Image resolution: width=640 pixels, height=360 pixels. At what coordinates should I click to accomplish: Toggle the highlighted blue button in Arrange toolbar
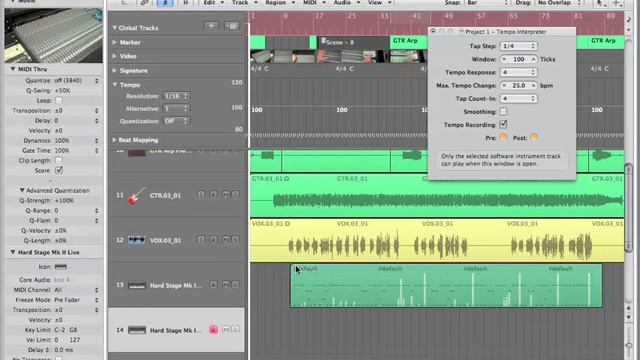[165, 2]
